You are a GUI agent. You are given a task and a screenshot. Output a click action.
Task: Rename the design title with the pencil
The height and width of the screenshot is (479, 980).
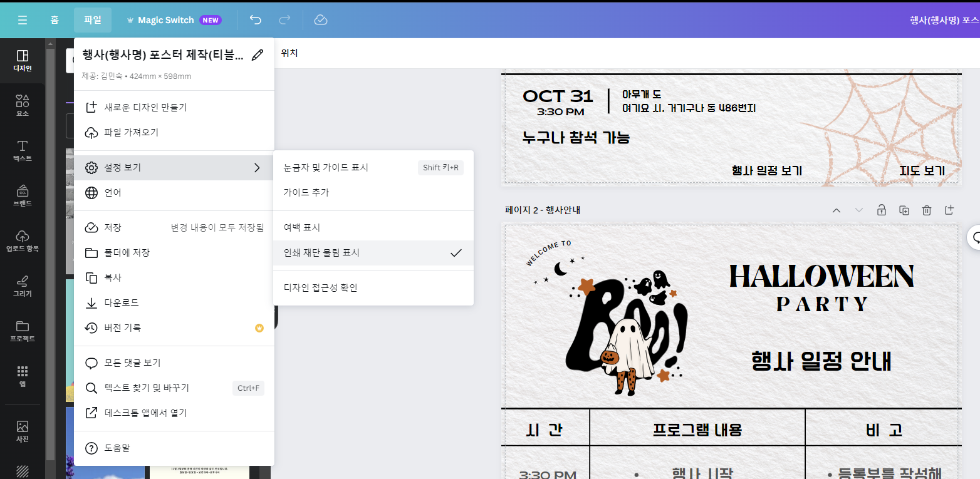[x=258, y=55]
